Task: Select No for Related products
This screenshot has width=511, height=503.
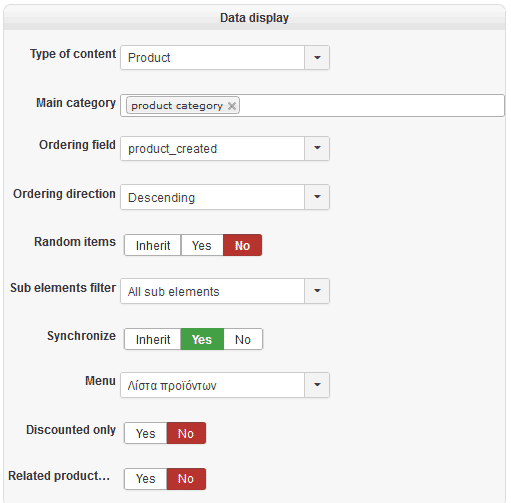Action: [x=186, y=479]
